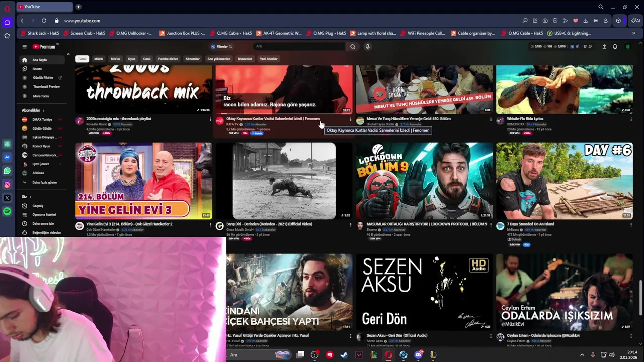Select the Müzik filter chip

(99, 59)
